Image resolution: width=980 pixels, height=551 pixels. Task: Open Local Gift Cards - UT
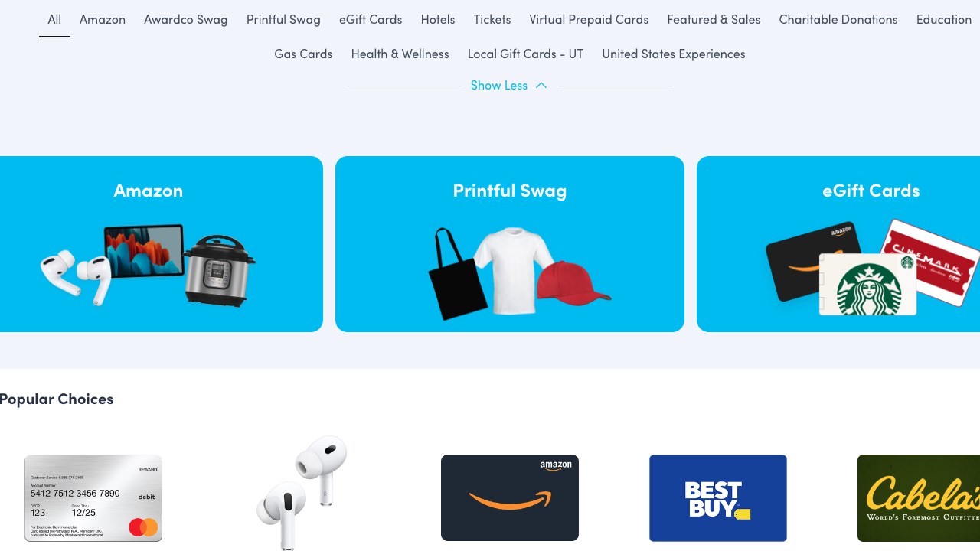526,54
